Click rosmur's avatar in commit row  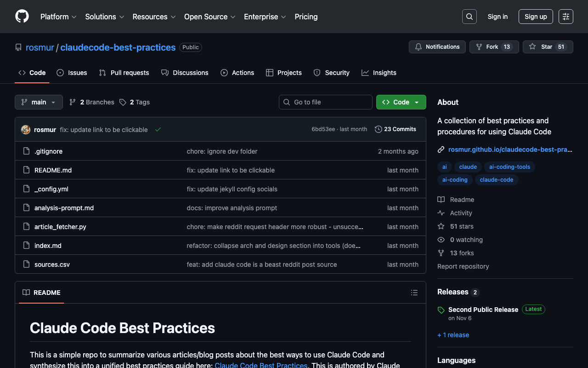26,130
